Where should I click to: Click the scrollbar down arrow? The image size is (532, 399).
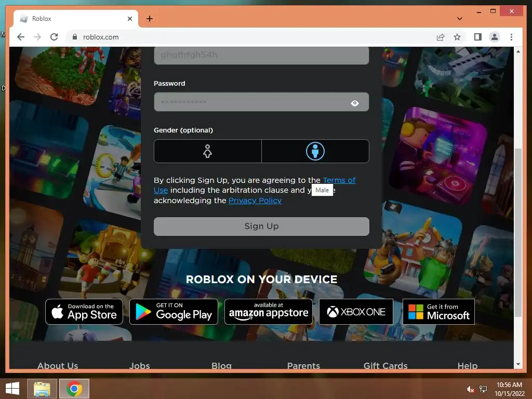point(518,364)
